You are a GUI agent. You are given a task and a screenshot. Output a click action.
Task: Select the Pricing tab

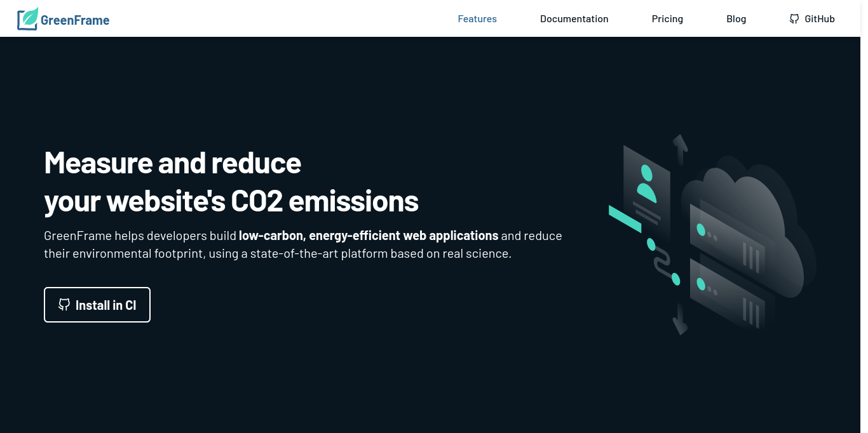tap(667, 18)
